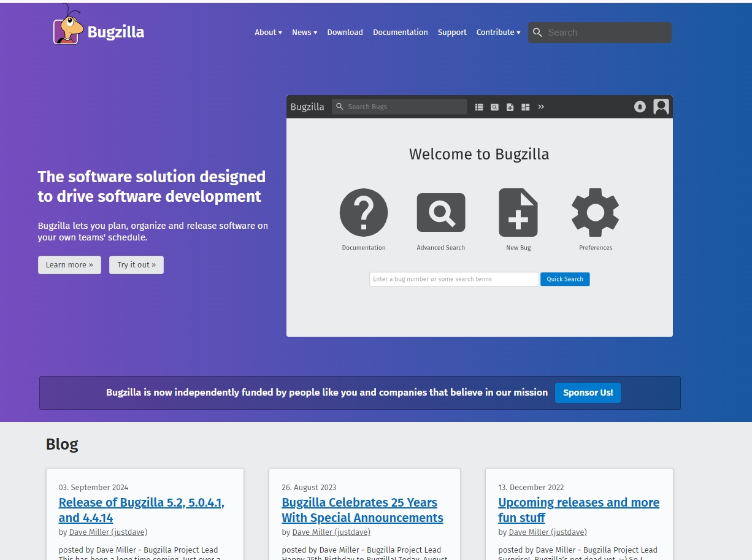Click the user avatar icon in the mockup
This screenshot has width=752, height=560.
coord(661,107)
